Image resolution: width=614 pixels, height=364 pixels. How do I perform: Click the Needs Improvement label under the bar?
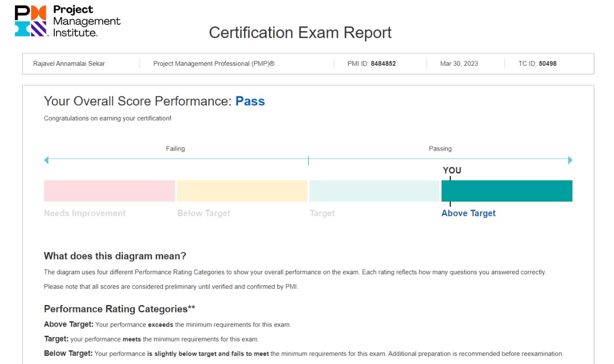[85, 213]
